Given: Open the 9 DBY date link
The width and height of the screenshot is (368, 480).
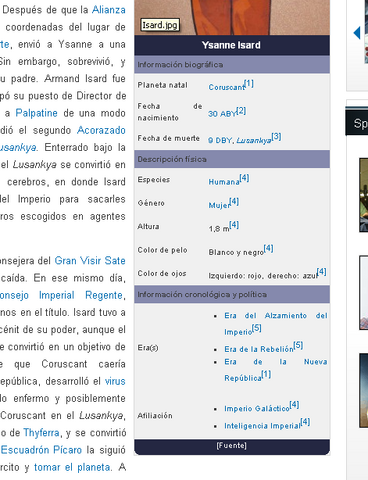Looking at the screenshot, I should [x=220, y=140].
